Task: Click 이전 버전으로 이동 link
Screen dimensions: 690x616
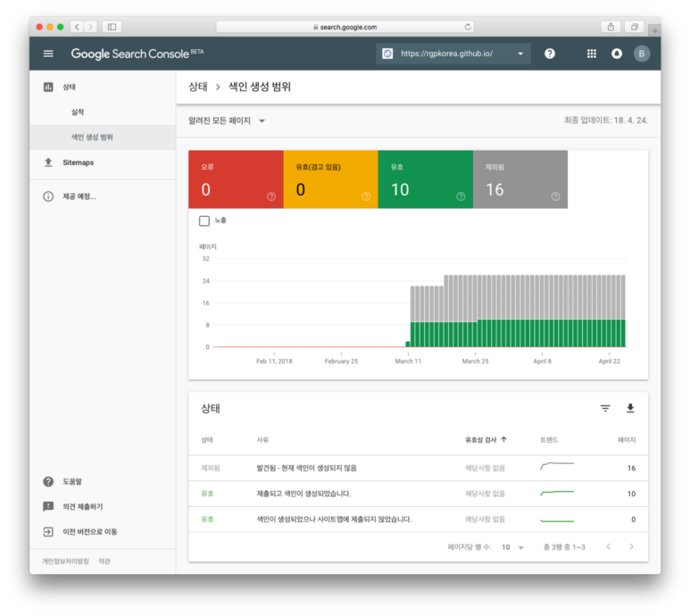Action: pos(89,531)
